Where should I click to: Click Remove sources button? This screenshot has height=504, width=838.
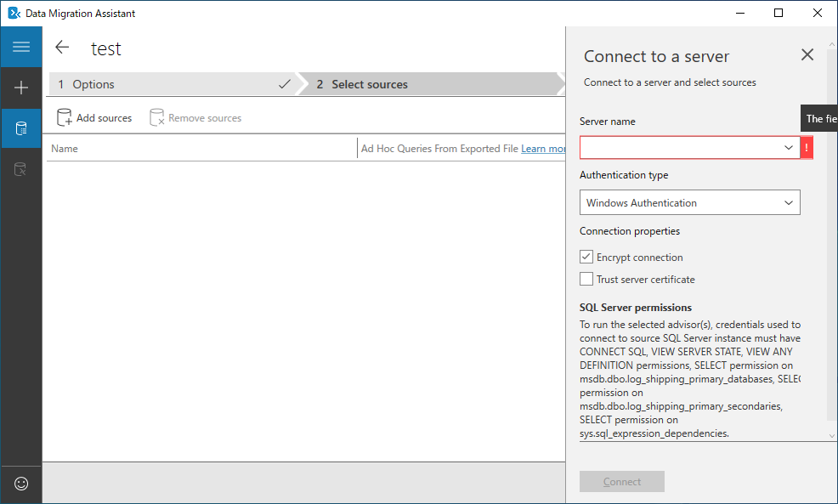(x=195, y=117)
